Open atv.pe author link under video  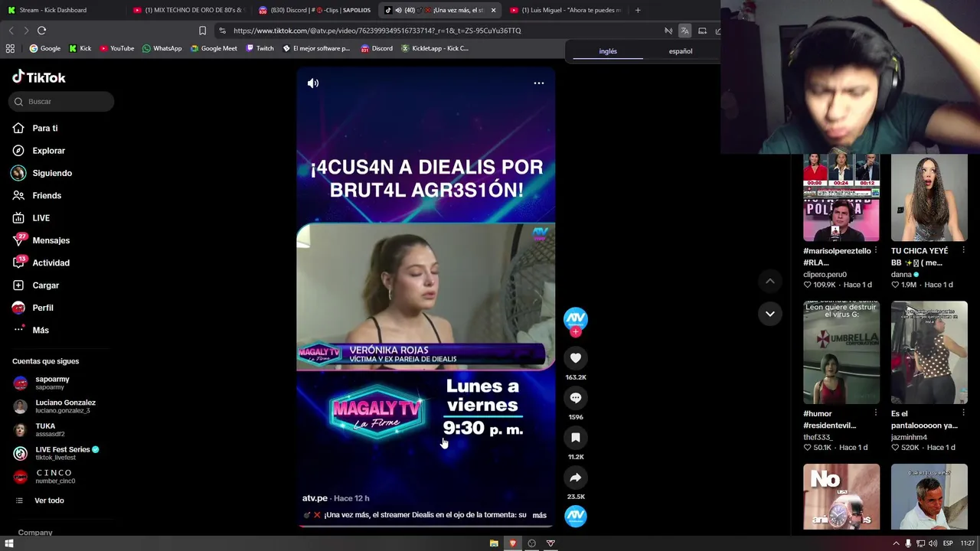click(315, 498)
